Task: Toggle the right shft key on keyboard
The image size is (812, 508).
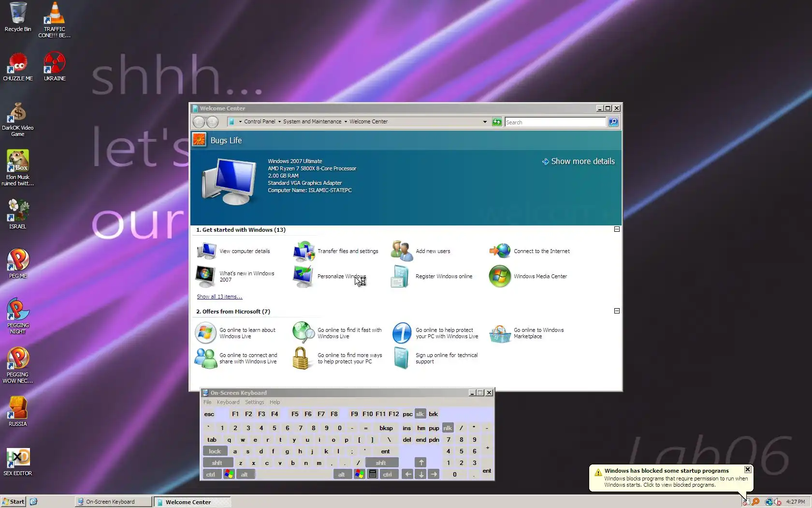Action: click(381, 463)
